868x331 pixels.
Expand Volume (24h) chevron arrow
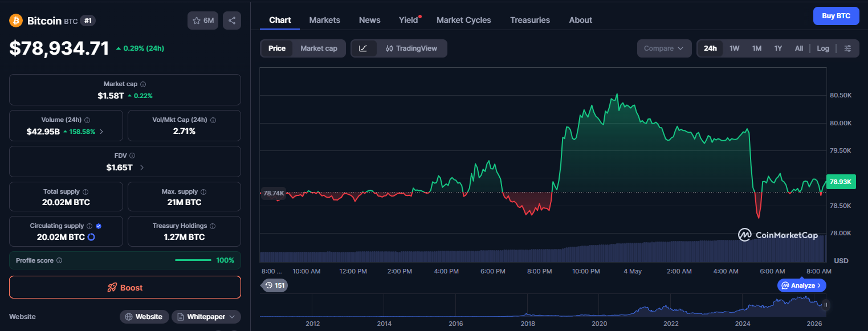coord(101,132)
